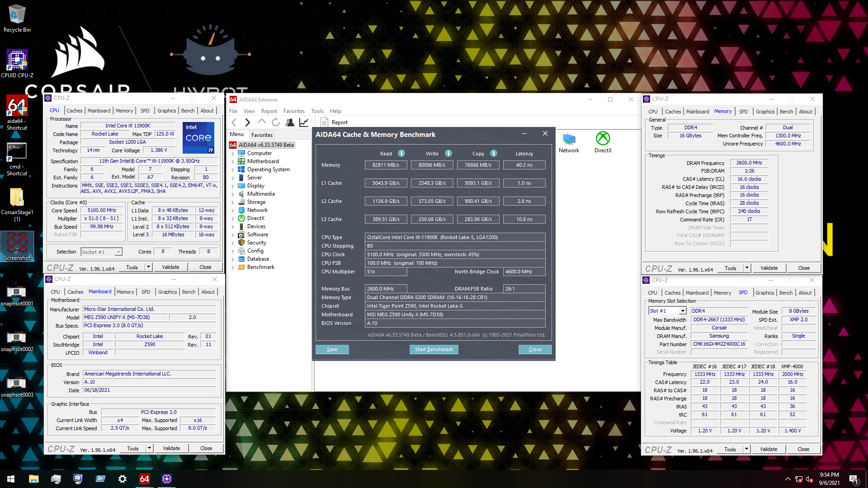The image size is (868, 488).
Task: Open CPUID CPU-Z desktop shortcut
Action: pyautogui.click(x=17, y=63)
